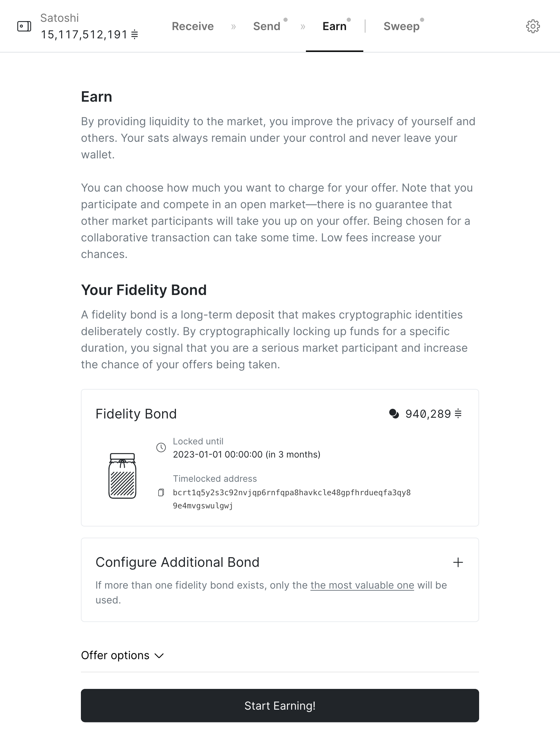Image resolution: width=560 pixels, height=747 pixels.
Task: Copy the timelocked address using copy icon
Action: pyautogui.click(x=161, y=492)
